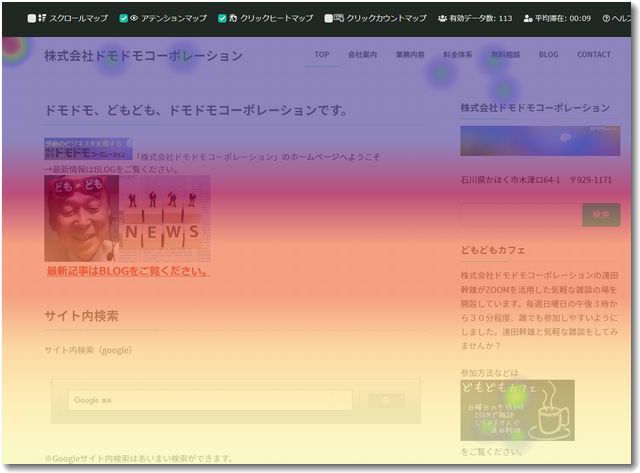Click the どもどもカフェ sidebar heading
This screenshot has height=473, width=640.
(x=493, y=250)
